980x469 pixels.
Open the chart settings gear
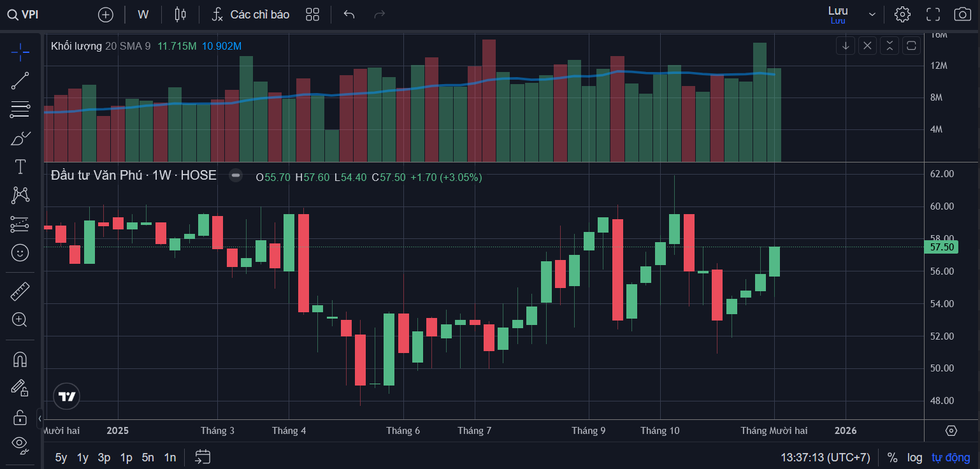pyautogui.click(x=902, y=14)
